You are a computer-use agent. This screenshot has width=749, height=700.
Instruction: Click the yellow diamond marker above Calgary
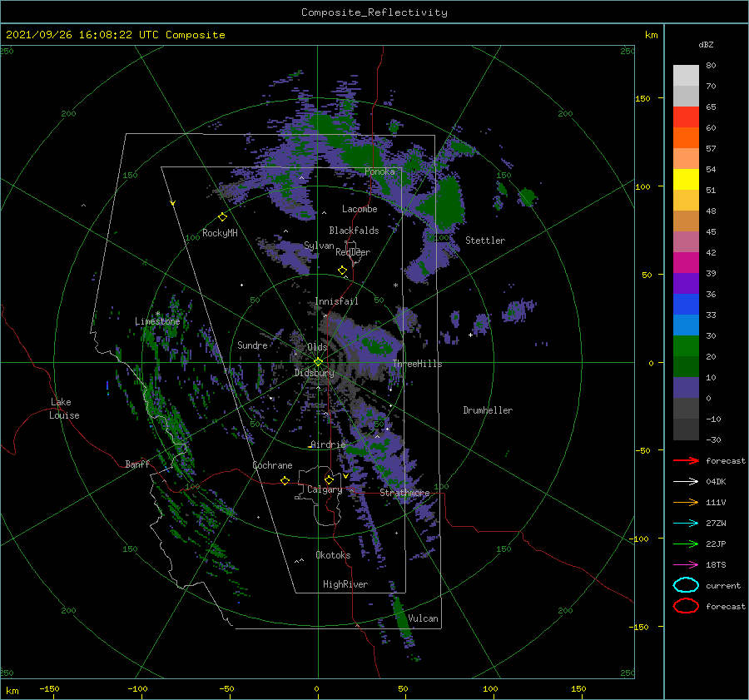(x=329, y=479)
